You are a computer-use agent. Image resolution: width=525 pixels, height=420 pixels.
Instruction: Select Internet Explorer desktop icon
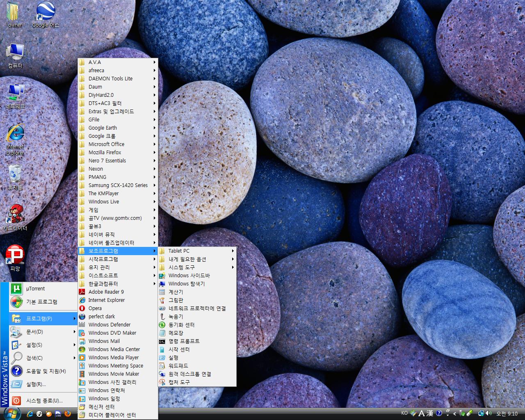(15, 140)
